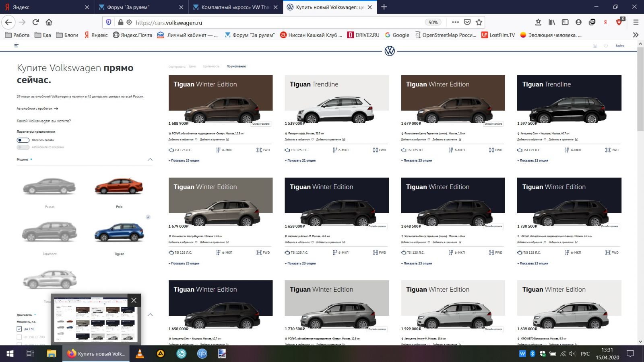Viewport: 644px width, 362px height.
Task: Sort listings by Цена
Action: [x=192, y=66]
